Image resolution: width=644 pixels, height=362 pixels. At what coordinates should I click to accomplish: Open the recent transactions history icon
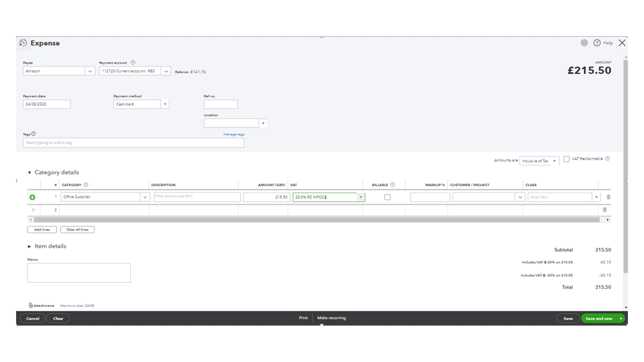pos(23,43)
